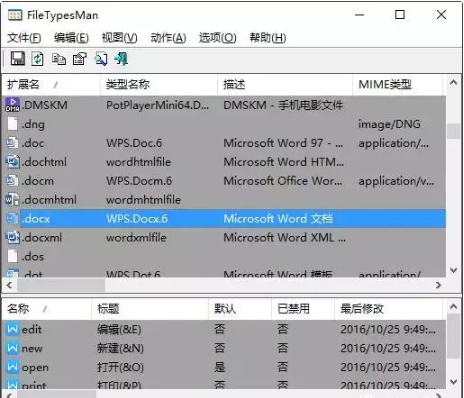Click the wordxmlfile type name cell
This screenshot has height=398, width=464.
coord(136,238)
